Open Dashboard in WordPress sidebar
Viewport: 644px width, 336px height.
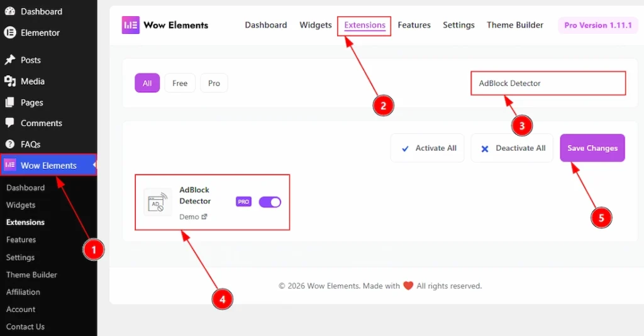(42, 11)
